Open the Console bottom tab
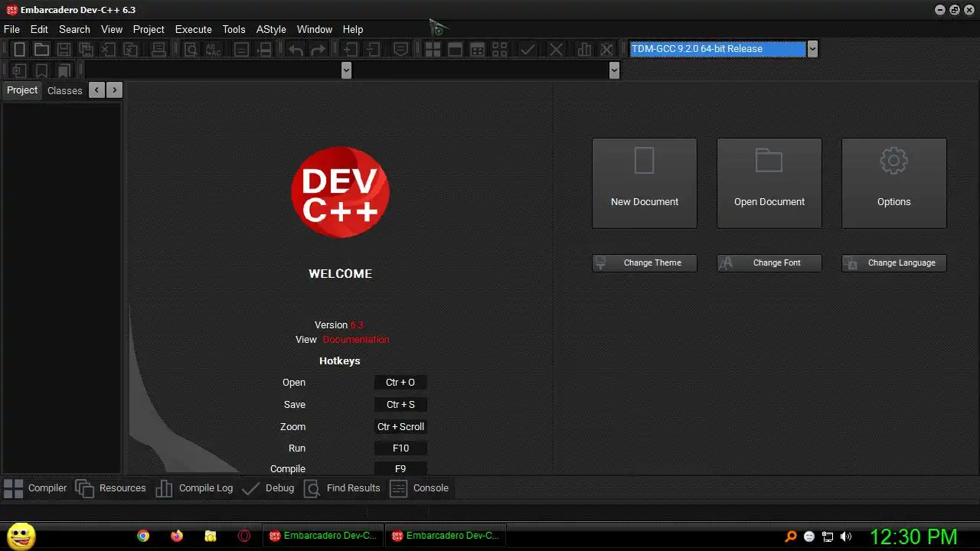The image size is (980, 551). (420, 488)
